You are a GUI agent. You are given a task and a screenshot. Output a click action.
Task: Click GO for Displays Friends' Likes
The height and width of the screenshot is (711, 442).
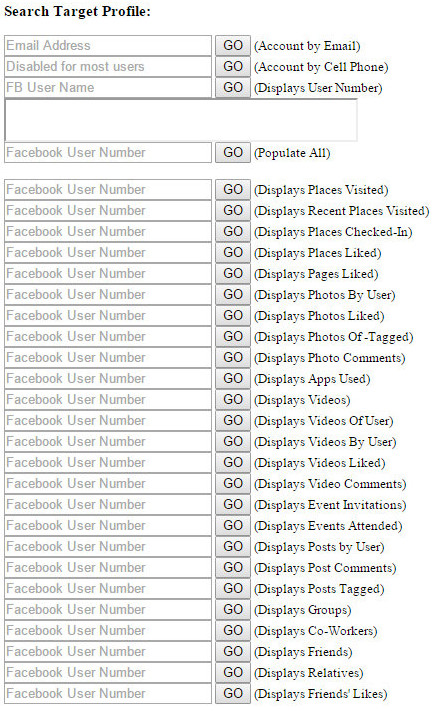click(233, 694)
